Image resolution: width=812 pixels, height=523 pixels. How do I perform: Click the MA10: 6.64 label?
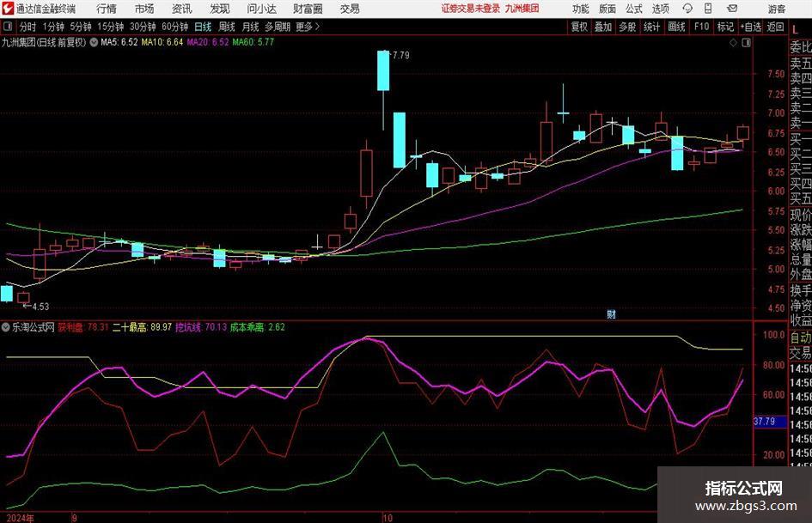(x=162, y=42)
